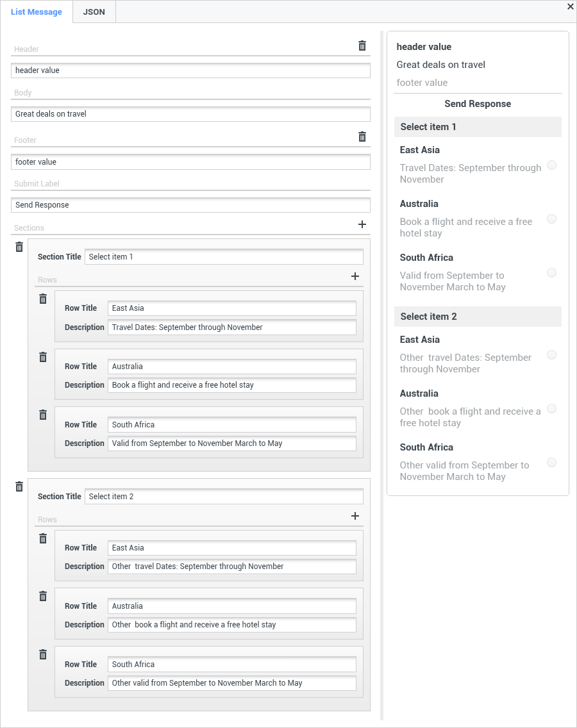Viewport: 577px width, 728px height.
Task: Remove South Africa row in second section
Action: (x=43, y=654)
